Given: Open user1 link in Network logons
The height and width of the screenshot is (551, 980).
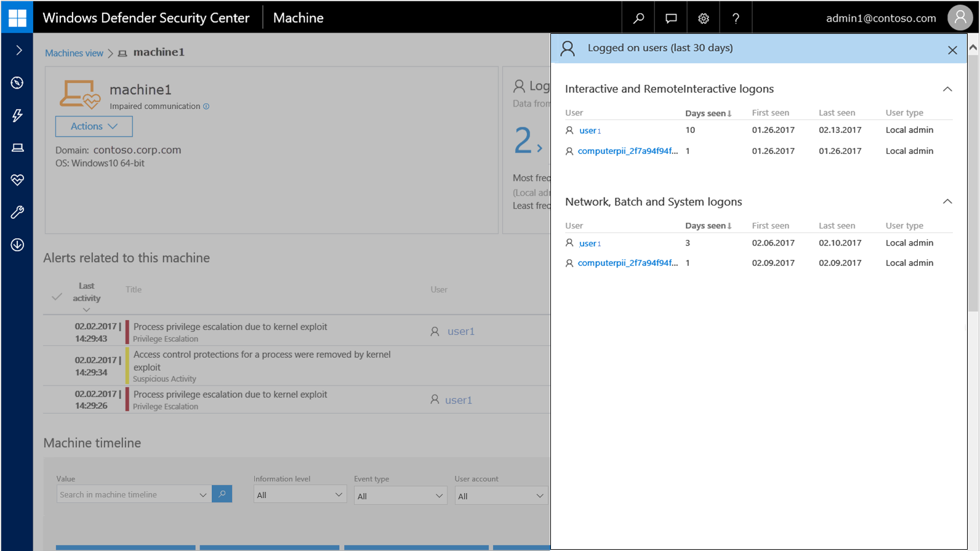Looking at the screenshot, I should pyautogui.click(x=590, y=243).
